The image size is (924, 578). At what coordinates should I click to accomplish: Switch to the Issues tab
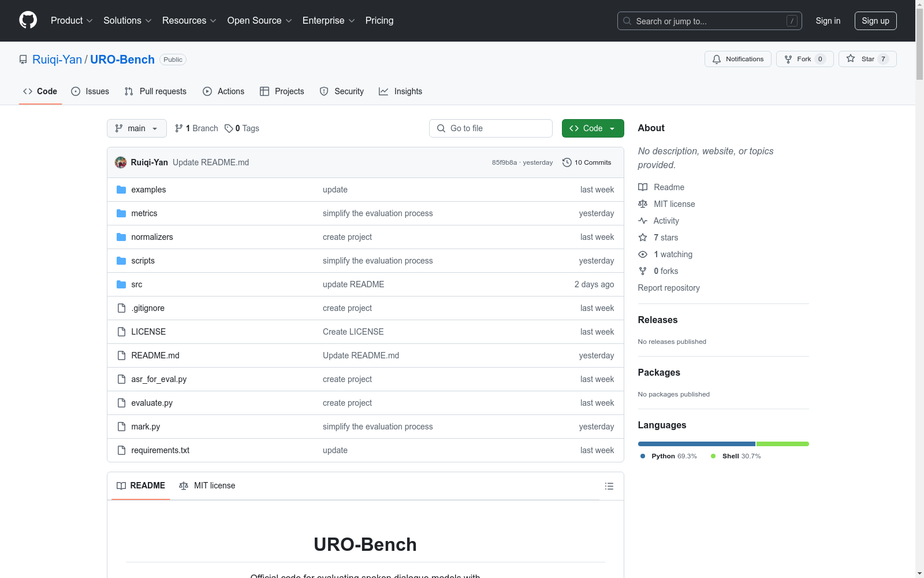(90, 91)
